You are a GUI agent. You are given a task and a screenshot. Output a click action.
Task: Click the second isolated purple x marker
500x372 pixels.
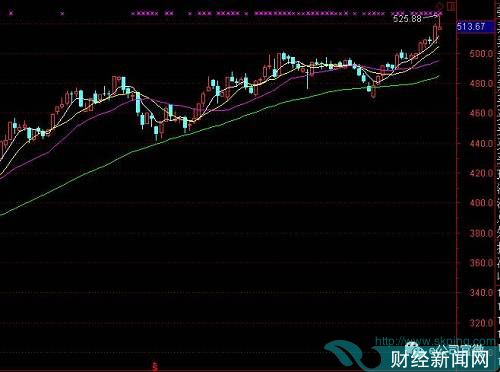[62, 14]
